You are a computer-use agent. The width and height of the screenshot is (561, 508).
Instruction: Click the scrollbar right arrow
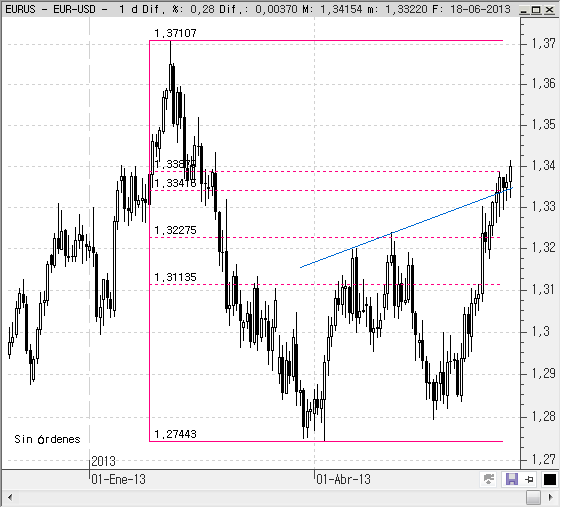point(551,497)
